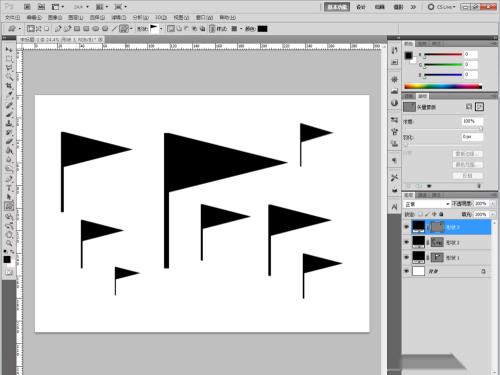Choose Fill Pixels mode in options bar

coord(46,29)
